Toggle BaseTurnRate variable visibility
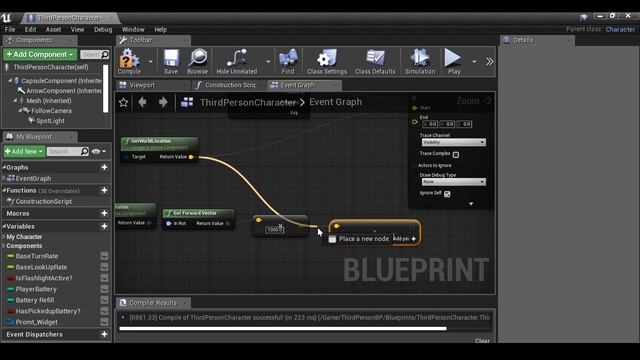The height and width of the screenshot is (360, 640). 104,256
